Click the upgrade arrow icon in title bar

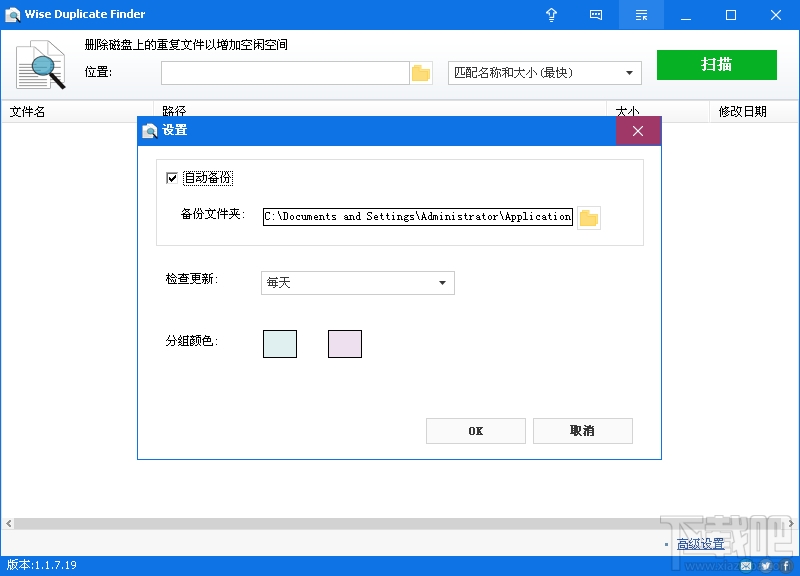tap(551, 15)
